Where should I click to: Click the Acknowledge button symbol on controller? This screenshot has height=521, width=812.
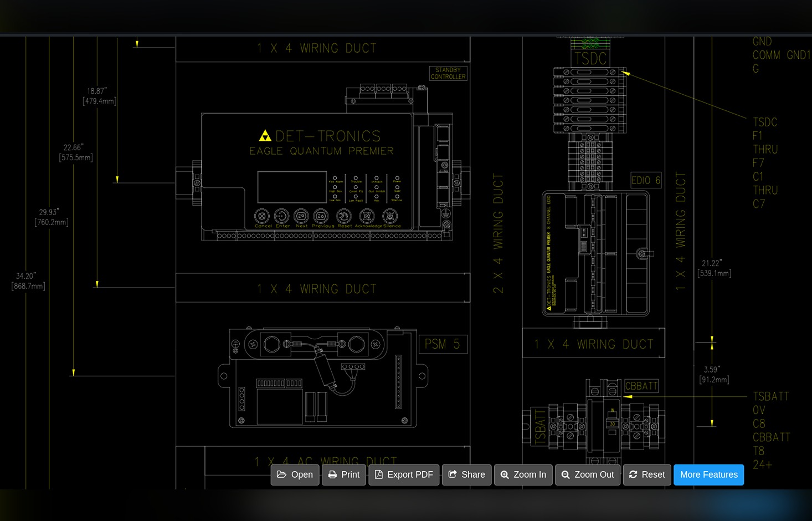tap(367, 216)
